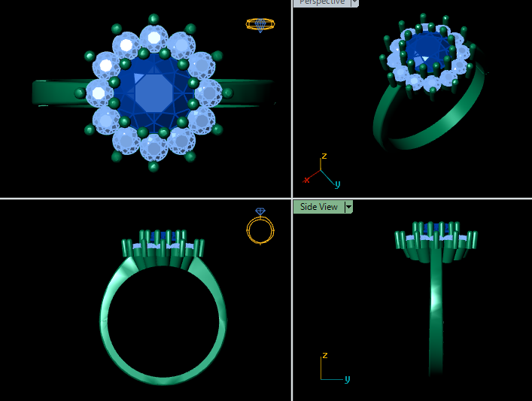This screenshot has width=532, height=401.
Task: Open the Side View viewport dropdown arrow
Action: [x=348, y=207]
